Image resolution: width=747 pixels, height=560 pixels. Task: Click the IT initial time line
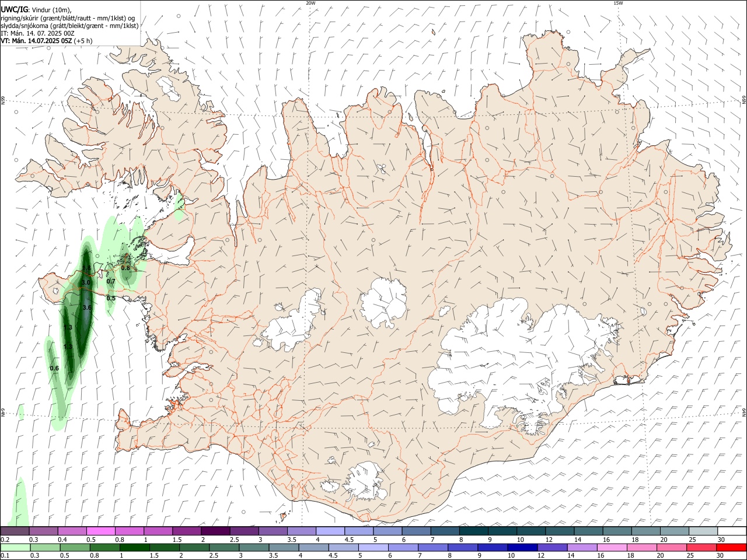(37, 33)
